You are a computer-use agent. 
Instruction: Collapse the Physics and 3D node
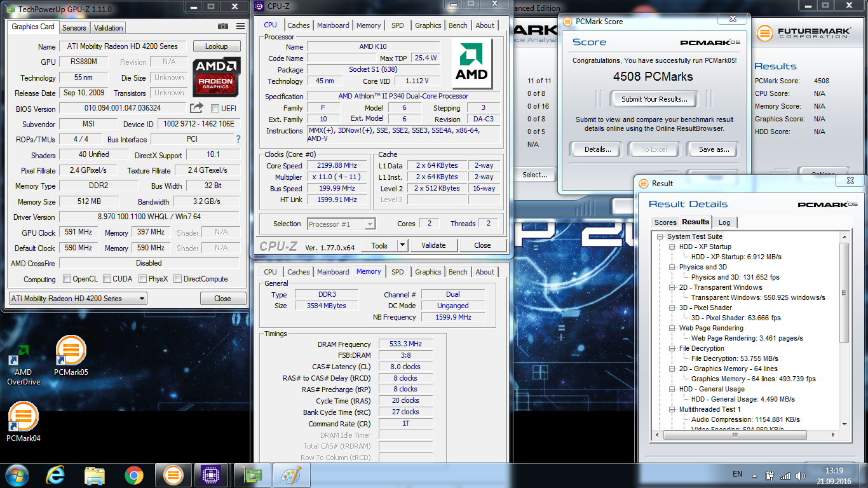pos(673,267)
